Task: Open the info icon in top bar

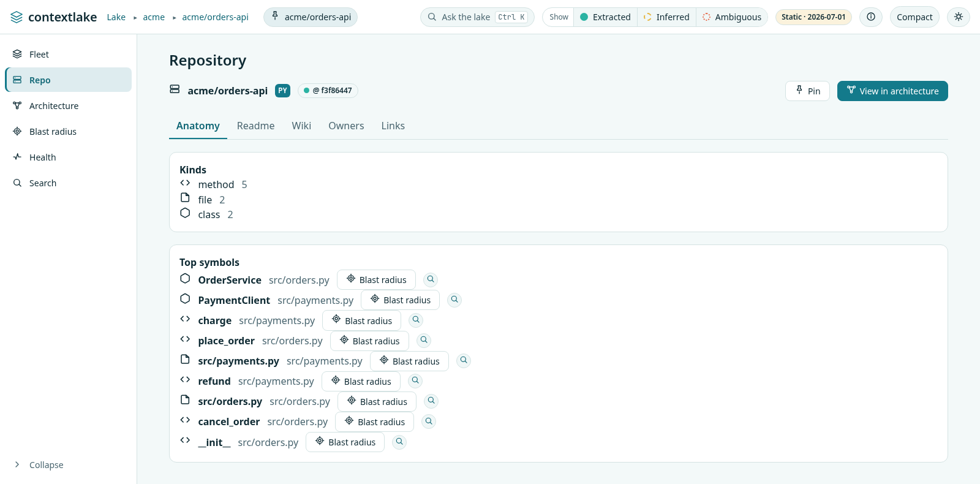Action: click(871, 17)
